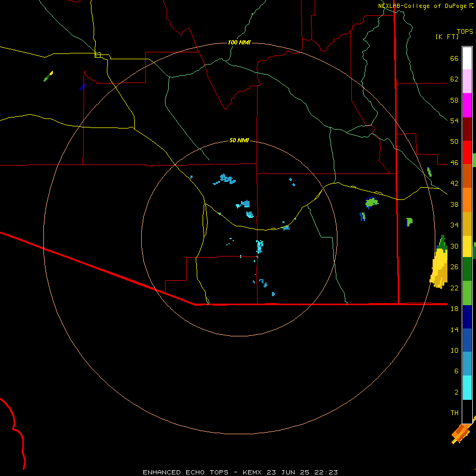Pick the magenta legend color band
Image resolution: width=476 pixels, height=476 pixels.
tap(467, 105)
